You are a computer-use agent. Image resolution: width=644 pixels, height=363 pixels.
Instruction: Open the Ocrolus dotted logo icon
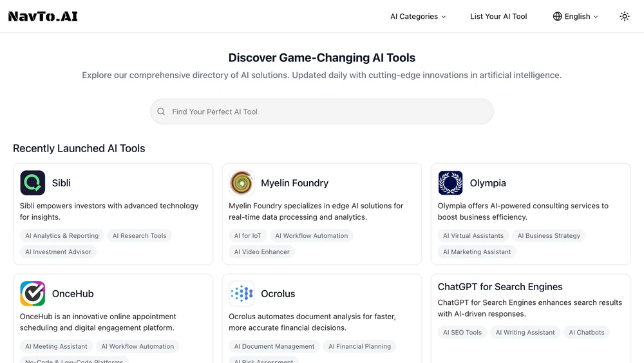coord(241,293)
